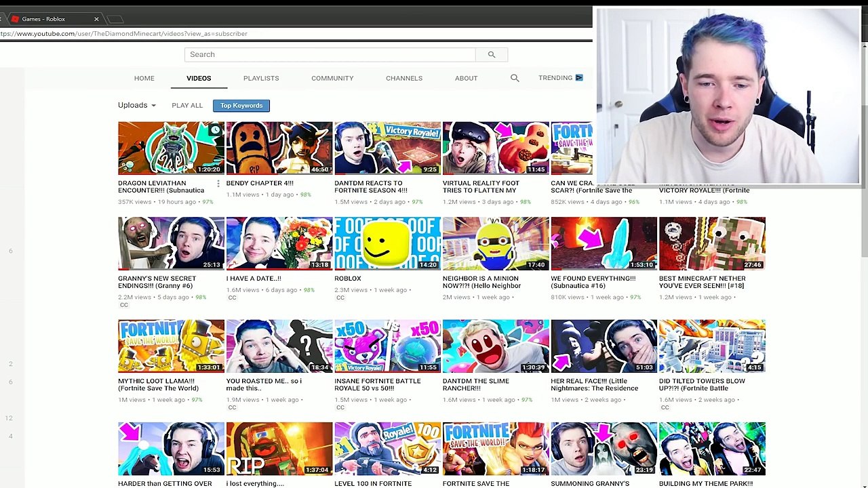Open the Neighbor Is a Minion thumbnail

click(x=496, y=243)
